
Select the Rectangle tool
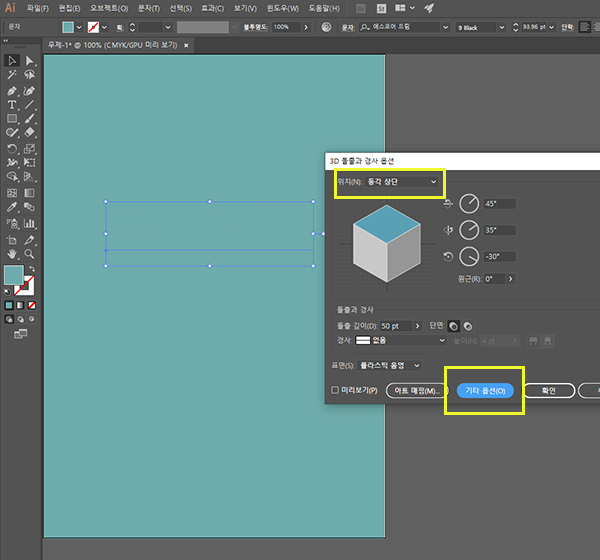[x=12, y=118]
